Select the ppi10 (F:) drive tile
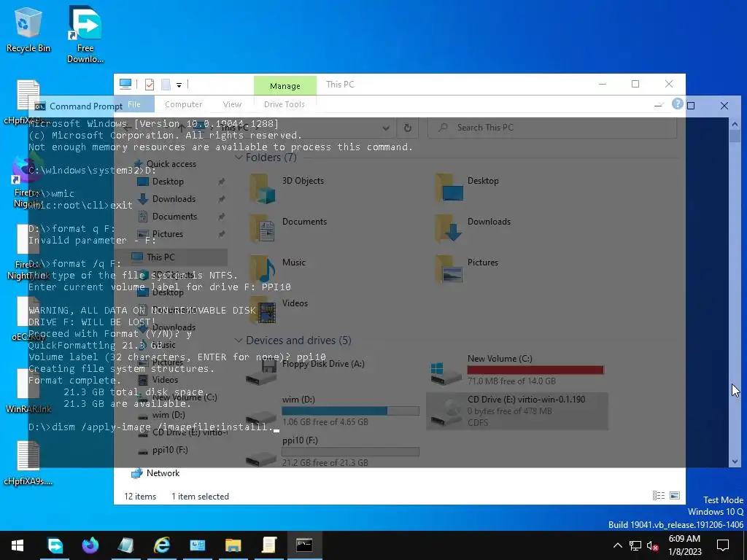Viewport: 747px width, 560px height. 332,451
